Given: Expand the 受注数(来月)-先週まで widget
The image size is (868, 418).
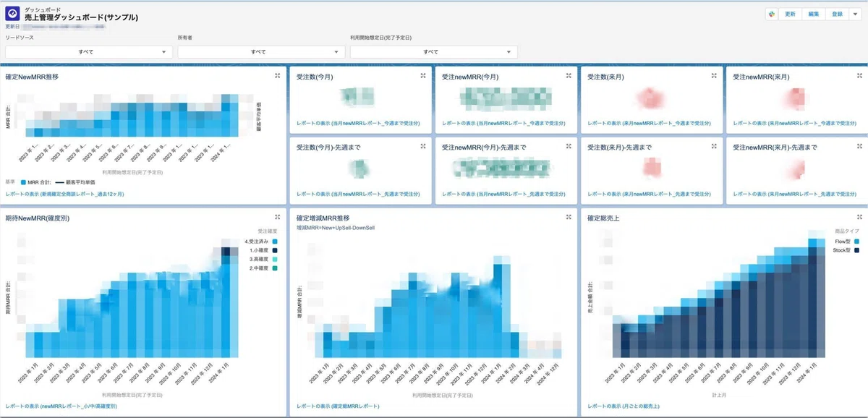Looking at the screenshot, I should click(714, 147).
